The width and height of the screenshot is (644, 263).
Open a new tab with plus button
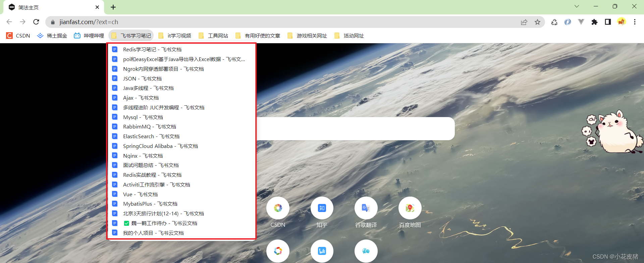[x=113, y=7]
